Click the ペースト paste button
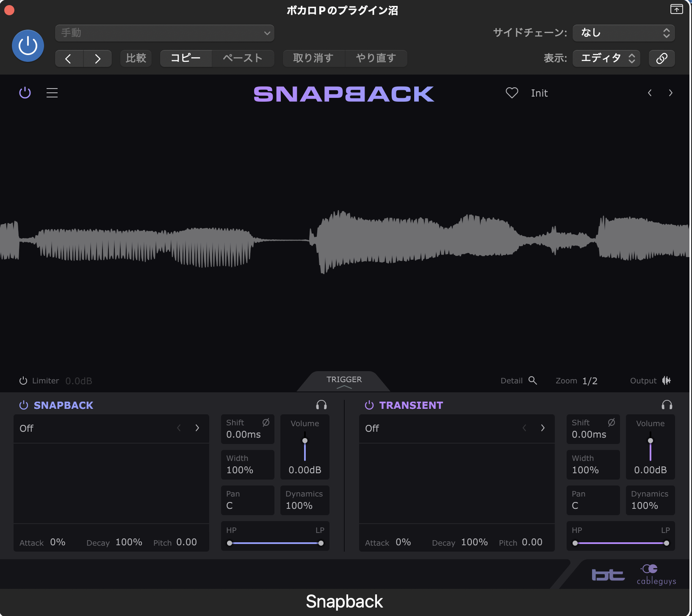Image resolution: width=692 pixels, height=616 pixels. [x=243, y=58]
